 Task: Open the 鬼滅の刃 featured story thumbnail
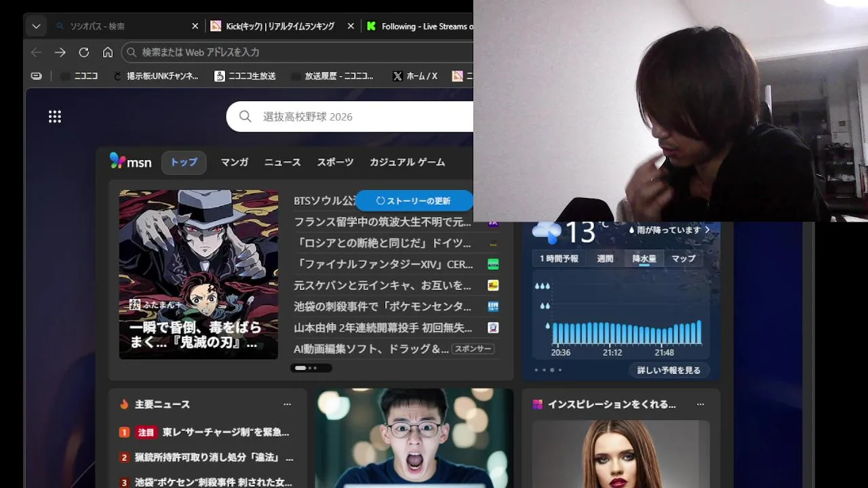point(199,274)
